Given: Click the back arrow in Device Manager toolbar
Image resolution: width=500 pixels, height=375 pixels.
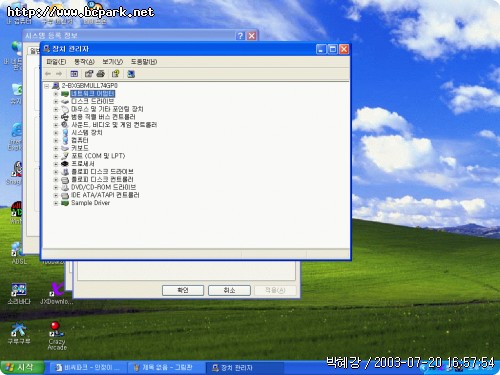Looking at the screenshot, I should coord(48,74).
